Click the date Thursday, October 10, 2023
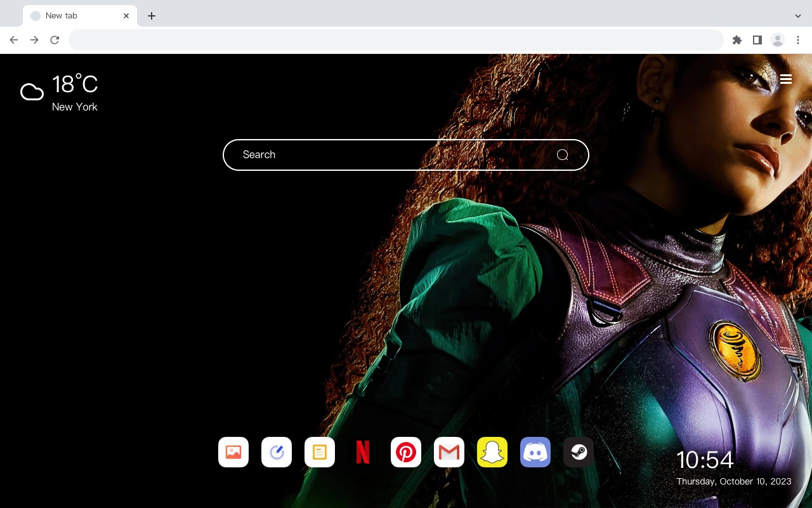This screenshot has height=508, width=812. click(734, 481)
